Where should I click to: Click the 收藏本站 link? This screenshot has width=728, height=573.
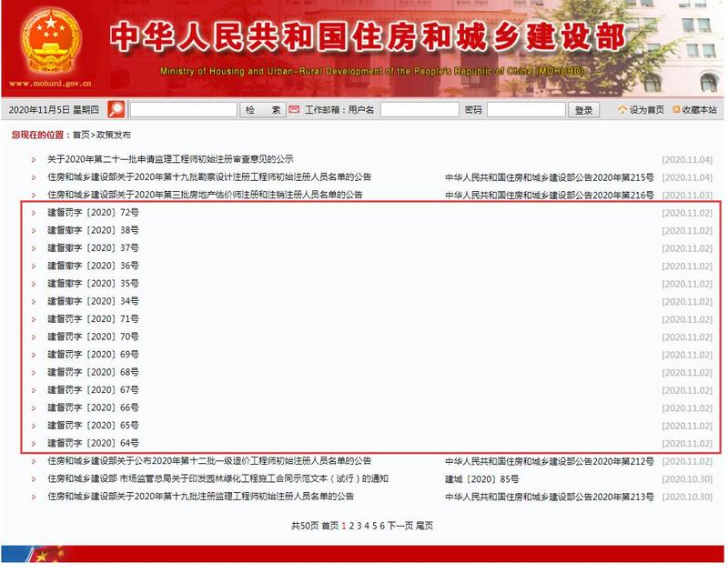click(x=699, y=110)
